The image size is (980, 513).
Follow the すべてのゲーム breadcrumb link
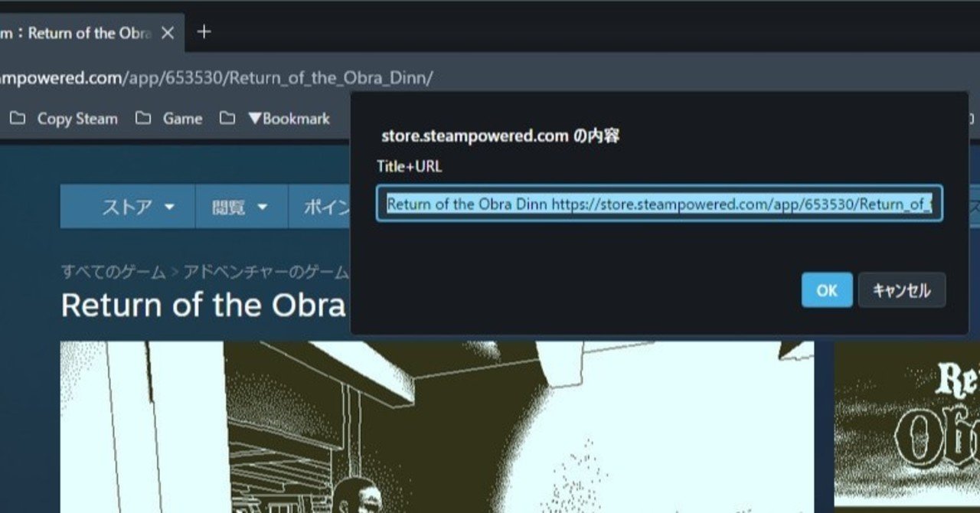pos(113,272)
